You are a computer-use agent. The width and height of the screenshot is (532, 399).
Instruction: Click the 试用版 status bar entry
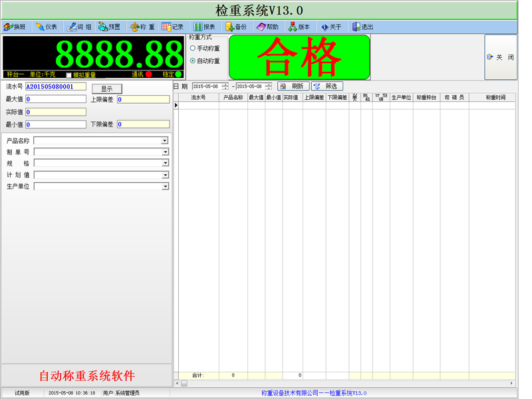coord(22,393)
